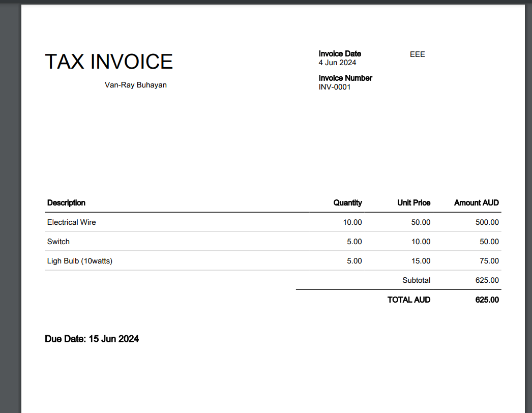This screenshot has width=532, height=413.
Task: Click Electrical Wire unit price 50.00
Action: 421,222
